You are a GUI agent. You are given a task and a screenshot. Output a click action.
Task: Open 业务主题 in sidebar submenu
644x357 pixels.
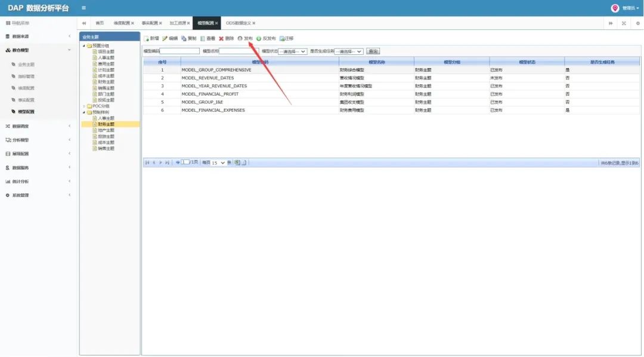[x=26, y=64]
